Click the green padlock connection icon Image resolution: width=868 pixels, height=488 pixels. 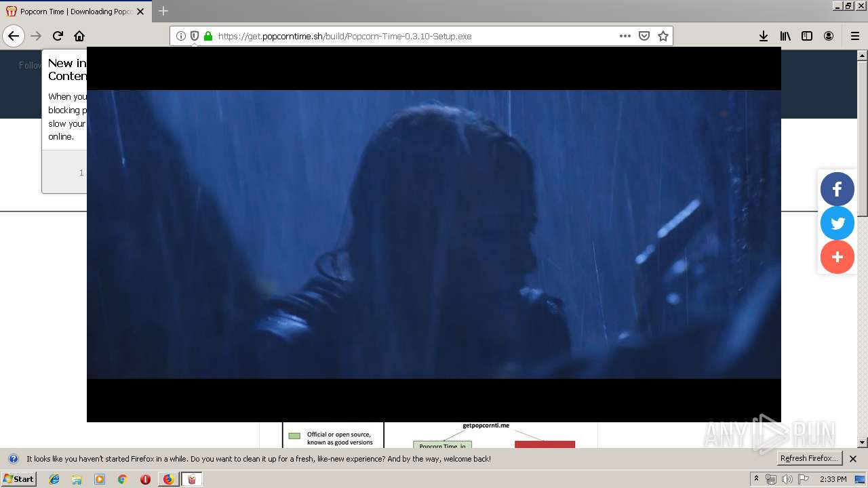tap(208, 36)
